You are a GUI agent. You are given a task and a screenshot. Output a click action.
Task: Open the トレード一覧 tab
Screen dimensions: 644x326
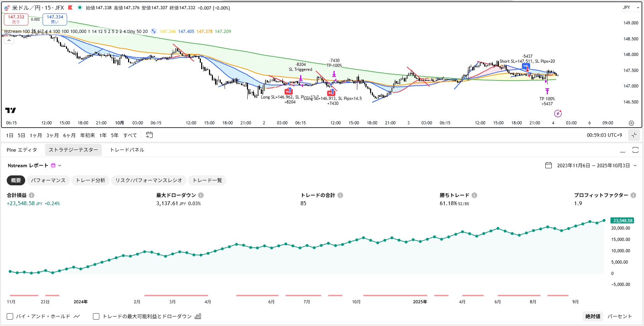point(207,180)
